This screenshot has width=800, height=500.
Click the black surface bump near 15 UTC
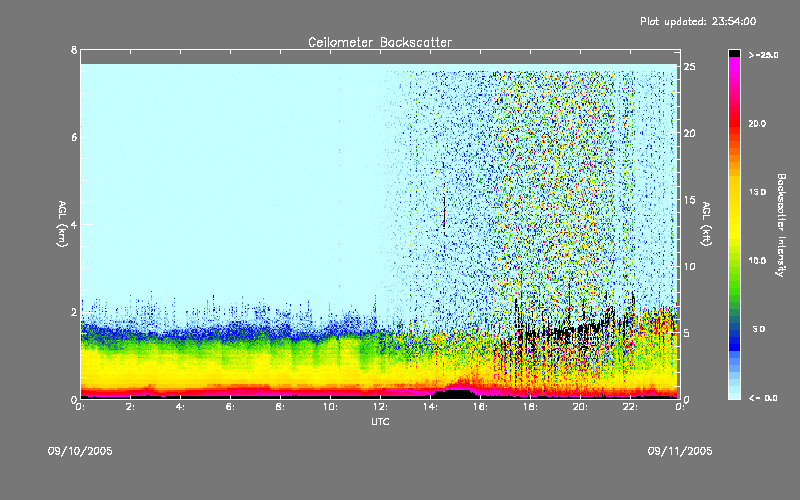pos(455,393)
